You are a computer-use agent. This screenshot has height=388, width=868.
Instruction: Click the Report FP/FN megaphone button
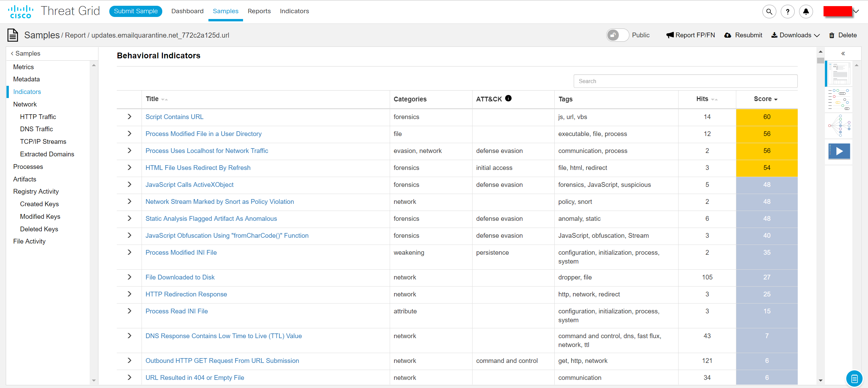click(x=690, y=35)
